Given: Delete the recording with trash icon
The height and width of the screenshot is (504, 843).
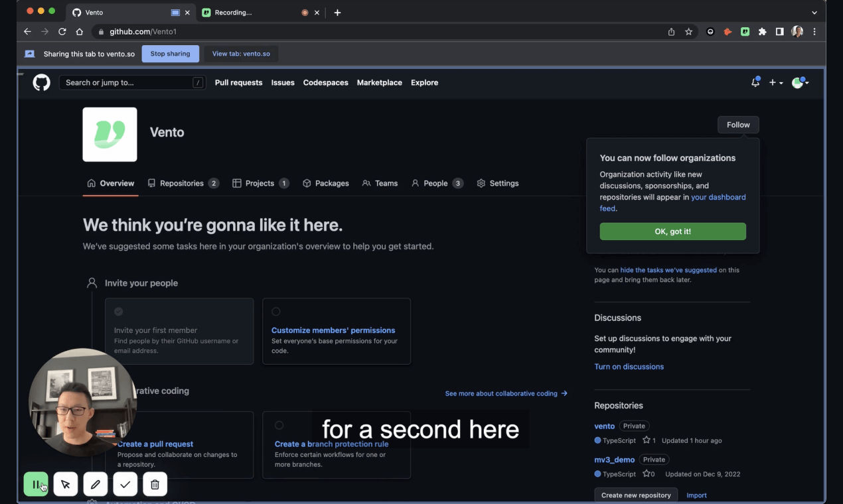Looking at the screenshot, I should coord(155,485).
